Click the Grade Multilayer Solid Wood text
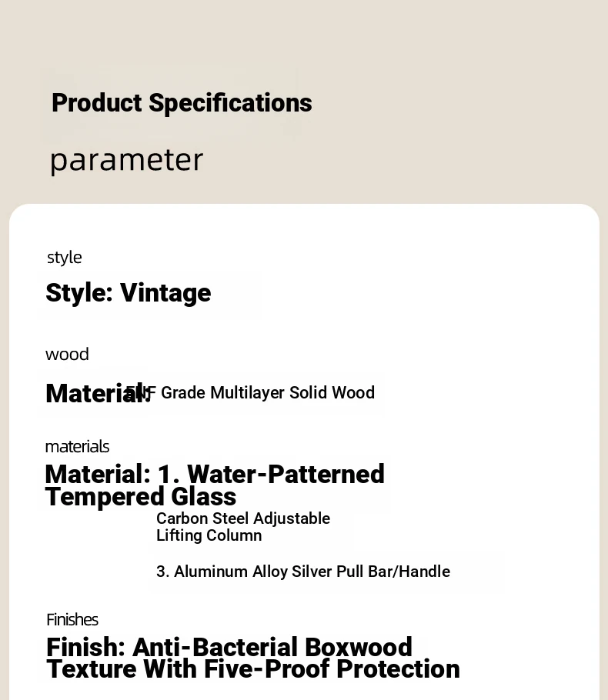Screen dimensions: 608x700 click(268, 393)
